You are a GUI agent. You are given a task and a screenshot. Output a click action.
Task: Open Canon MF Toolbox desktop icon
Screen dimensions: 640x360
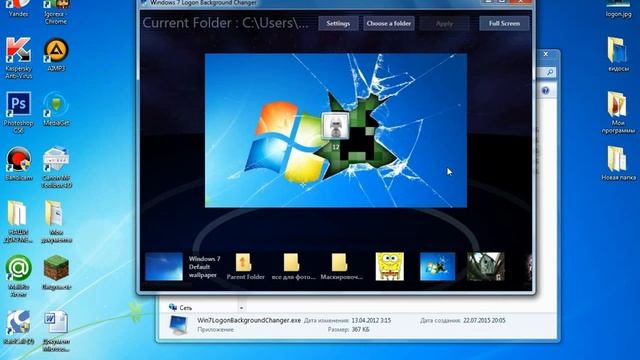(x=56, y=167)
